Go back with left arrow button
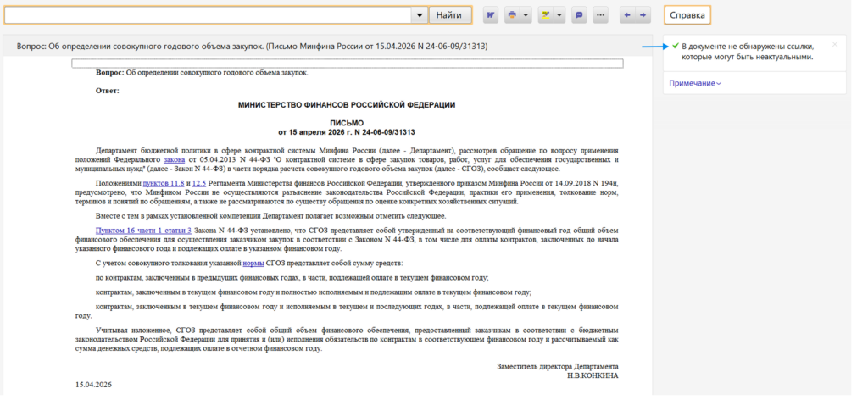 [627, 15]
